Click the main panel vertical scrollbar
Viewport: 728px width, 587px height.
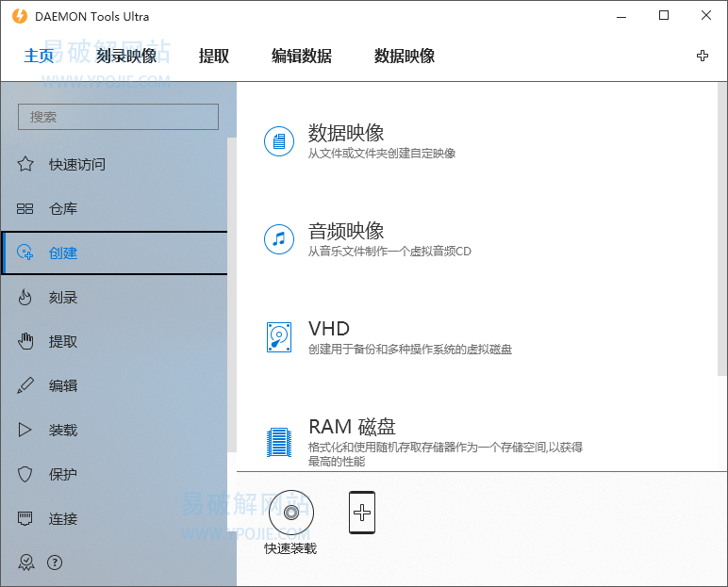tap(722, 229)
